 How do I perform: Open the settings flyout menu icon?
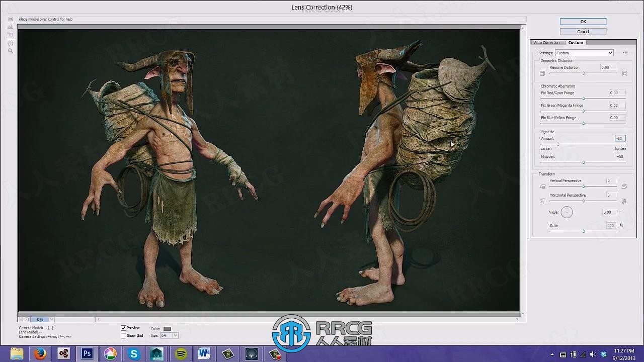(625, 53)
